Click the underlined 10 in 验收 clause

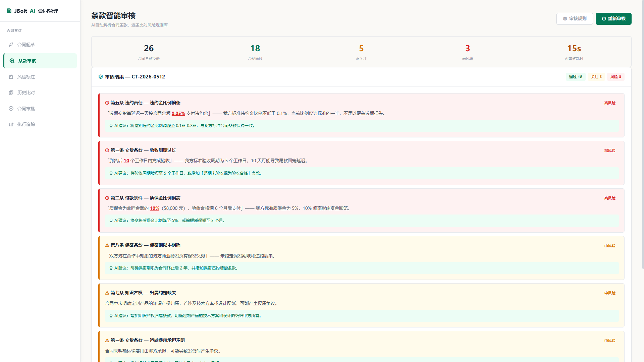pos(126,161)
